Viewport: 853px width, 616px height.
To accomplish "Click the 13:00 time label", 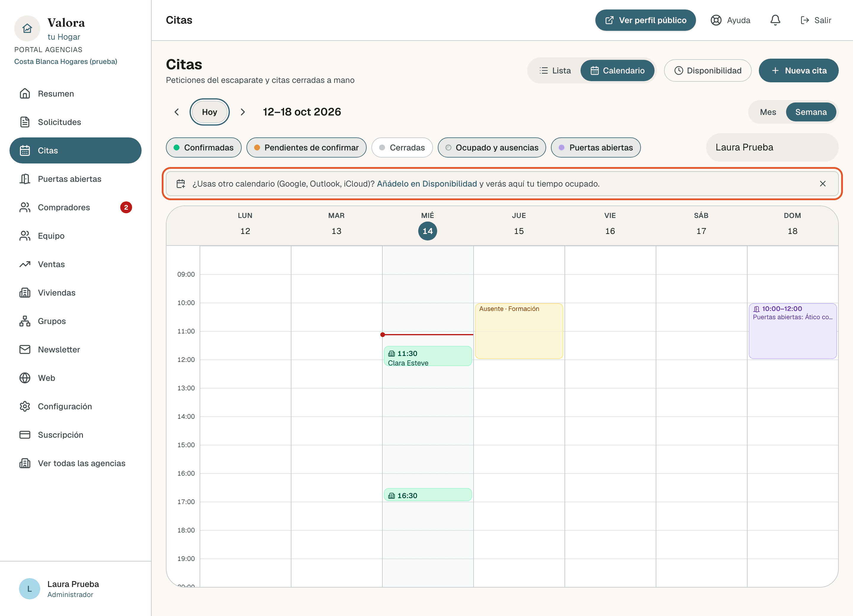I will (186, 388).
